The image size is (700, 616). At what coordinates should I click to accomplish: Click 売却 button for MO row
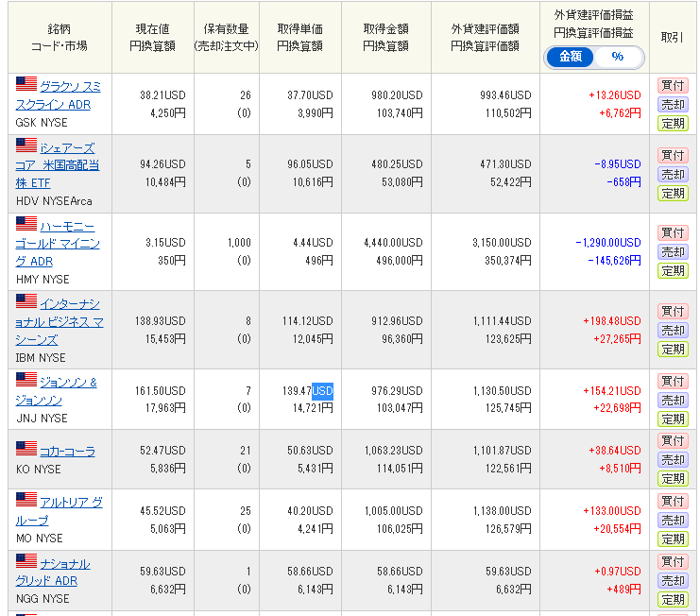point(673,521)
